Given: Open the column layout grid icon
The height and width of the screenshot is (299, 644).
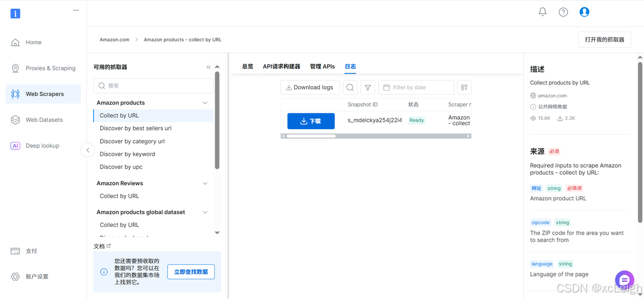Looking at the screenshot, I should pos(464,88).
